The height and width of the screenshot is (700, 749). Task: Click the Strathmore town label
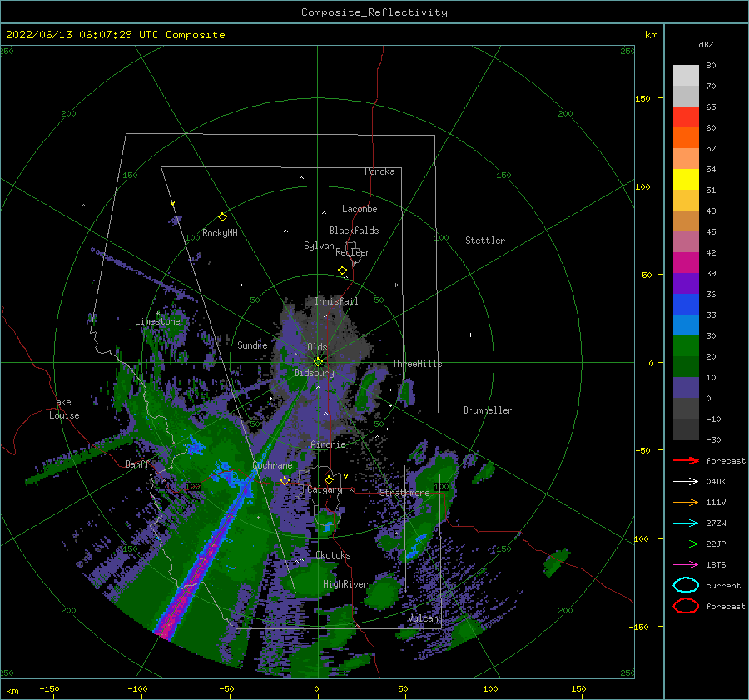[404, 493]
